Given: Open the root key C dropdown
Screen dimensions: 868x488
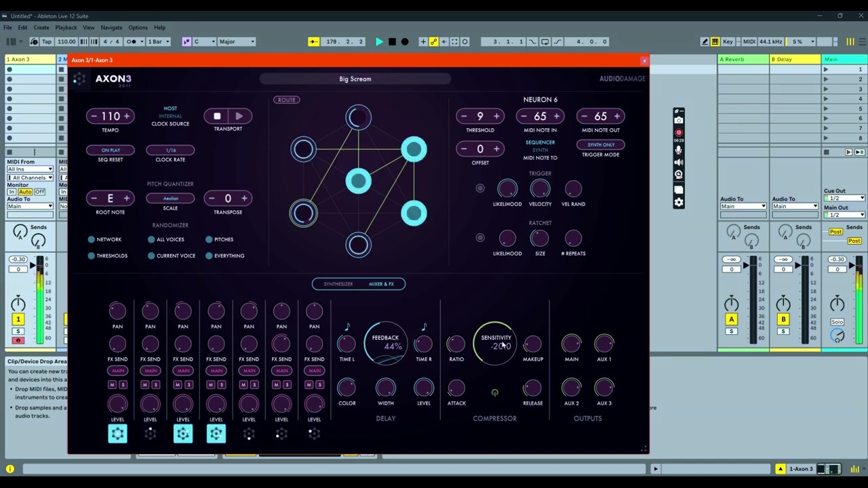Looking at the screenshot, I should click(204, 41).
